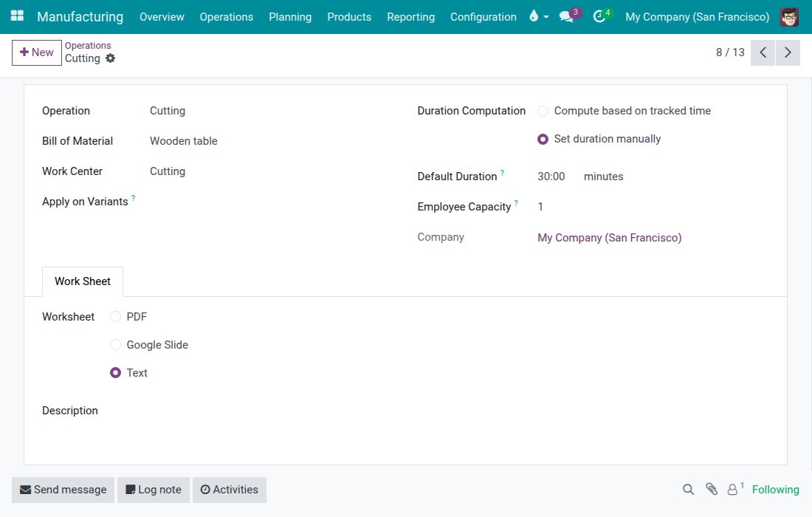Show help tooltip for Default Duration
The width and height of the screenshot is (812, 517).
pos(502,173)
